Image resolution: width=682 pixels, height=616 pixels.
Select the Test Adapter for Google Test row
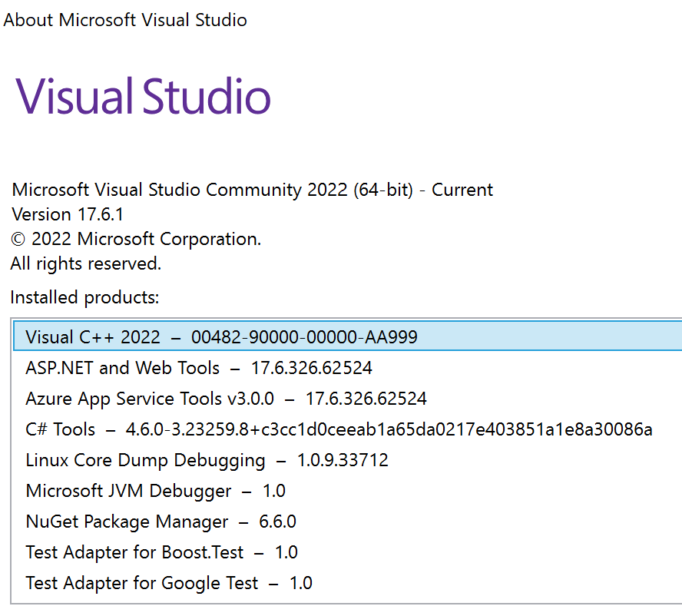pyautogui.click(x=347, y=583)
